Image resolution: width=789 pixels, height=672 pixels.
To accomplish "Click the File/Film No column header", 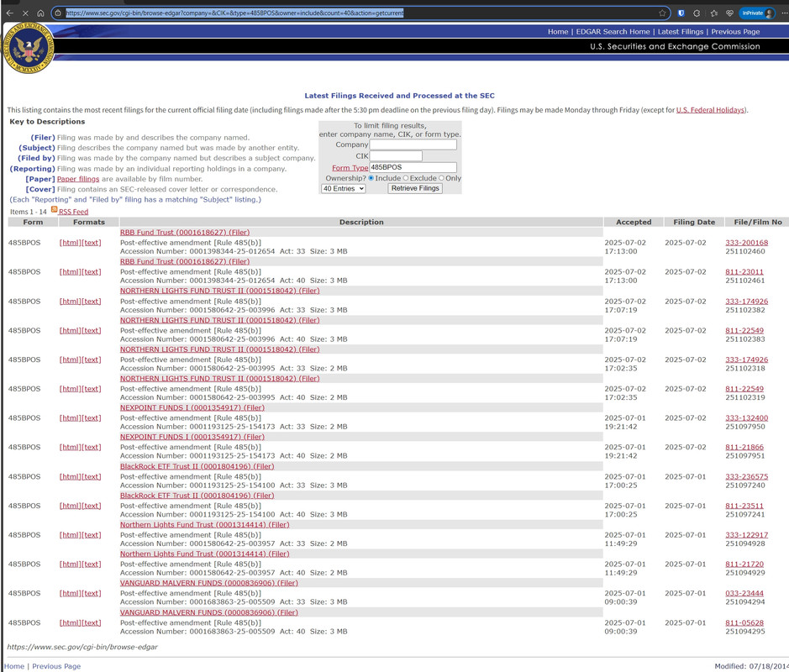I will (757, 222).
